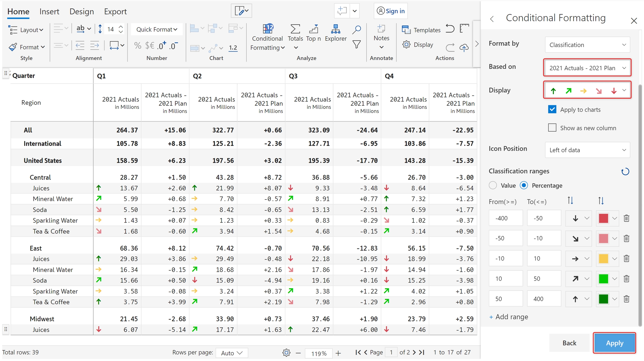This screenshot has height=361, width=644.
Task: Click the filter funnel icon
Action: 356,44
